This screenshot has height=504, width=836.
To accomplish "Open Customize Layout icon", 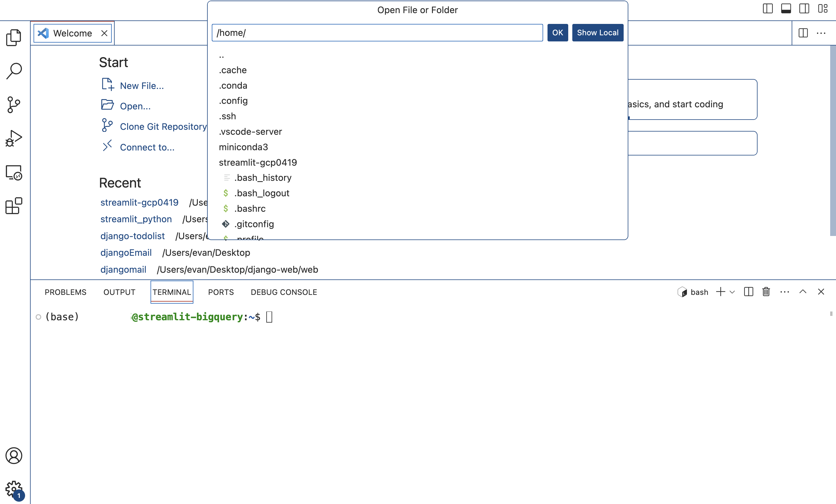I will 823,8.
